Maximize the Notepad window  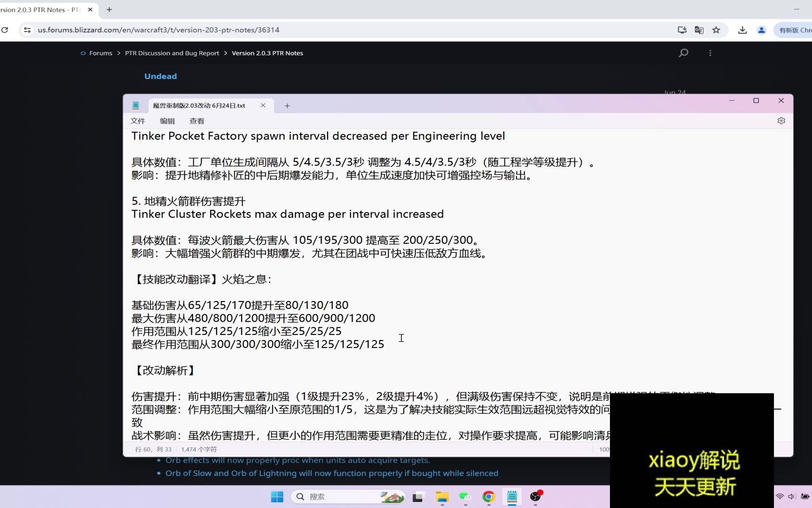pos(756,101)
